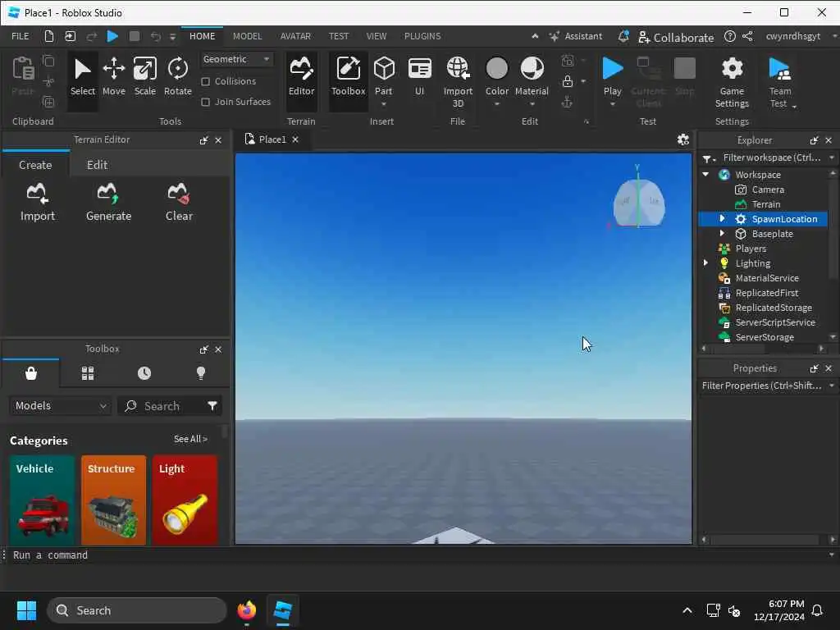Click Team Test
Screen dimensions: 840x630
pyautogui.click(x=779, y=83)
